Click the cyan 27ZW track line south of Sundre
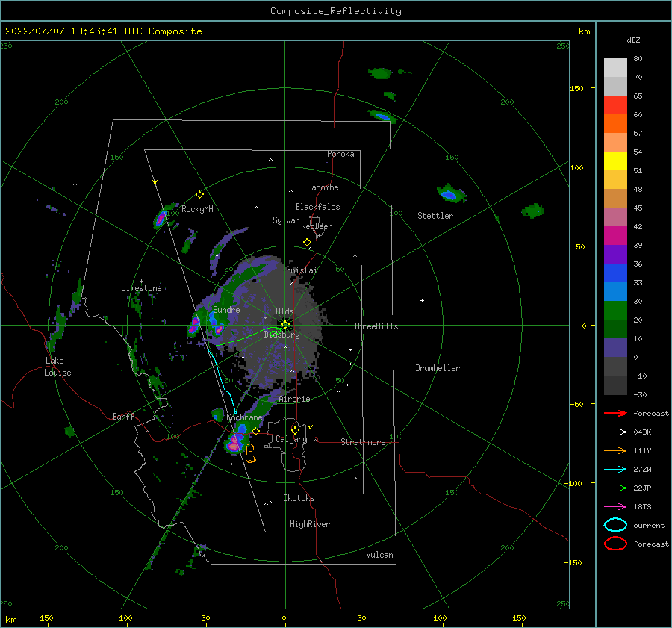This screenshot has width=672, height=628. point(222,379)
